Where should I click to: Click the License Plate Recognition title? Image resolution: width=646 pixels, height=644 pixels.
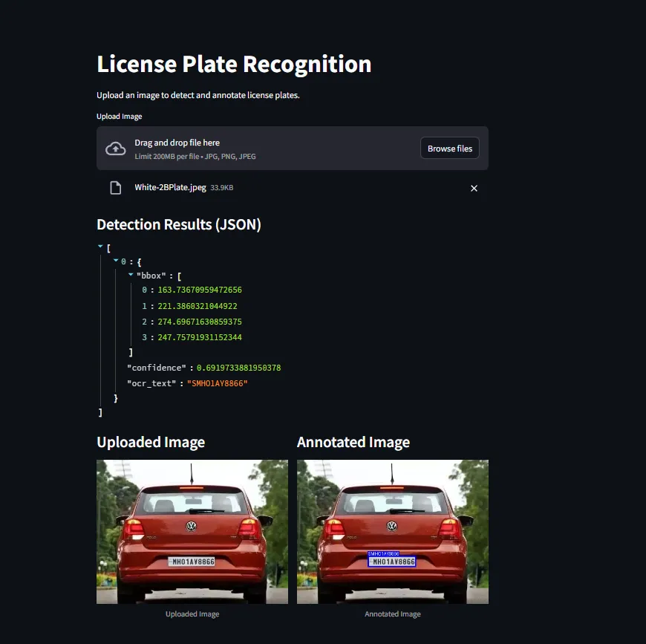(x=234, y=65)
